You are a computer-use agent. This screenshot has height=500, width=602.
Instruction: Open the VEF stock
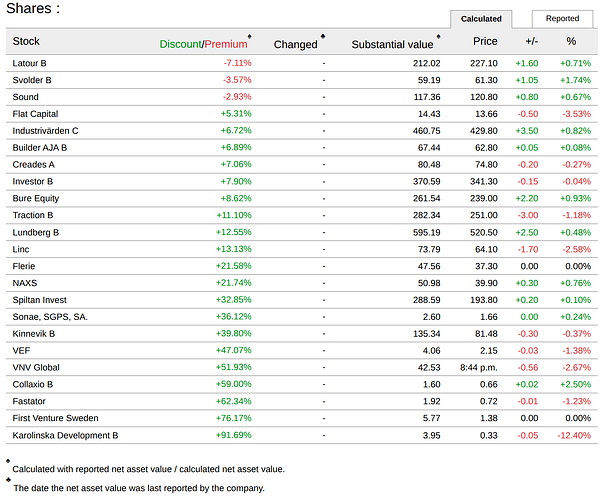coord(21,351)
